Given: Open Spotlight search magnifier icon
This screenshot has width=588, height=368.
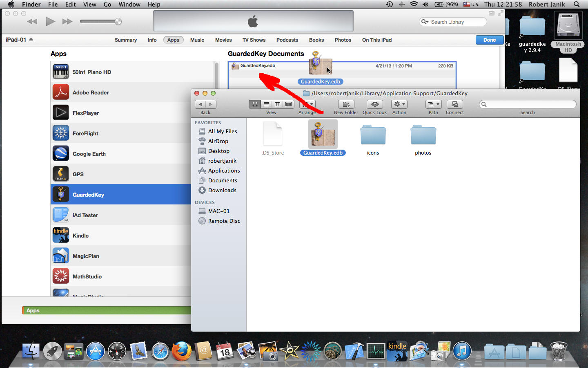Looking at the screenshot, I should pyautogui.click(x=577, y=4).
